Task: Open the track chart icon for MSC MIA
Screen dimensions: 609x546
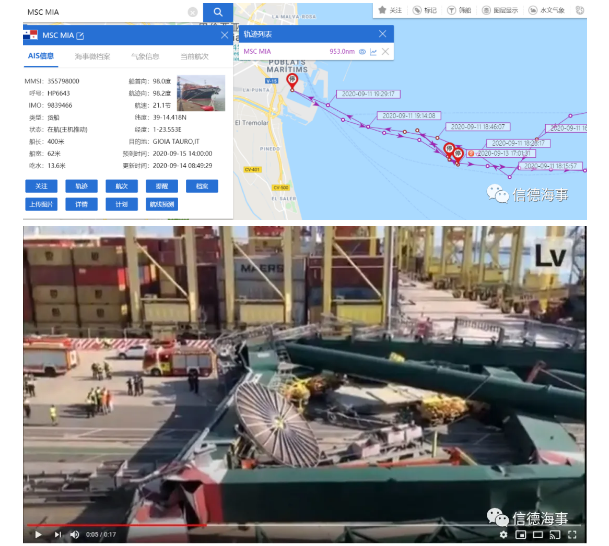Action: pyautogui.click(x=374, y=51)
